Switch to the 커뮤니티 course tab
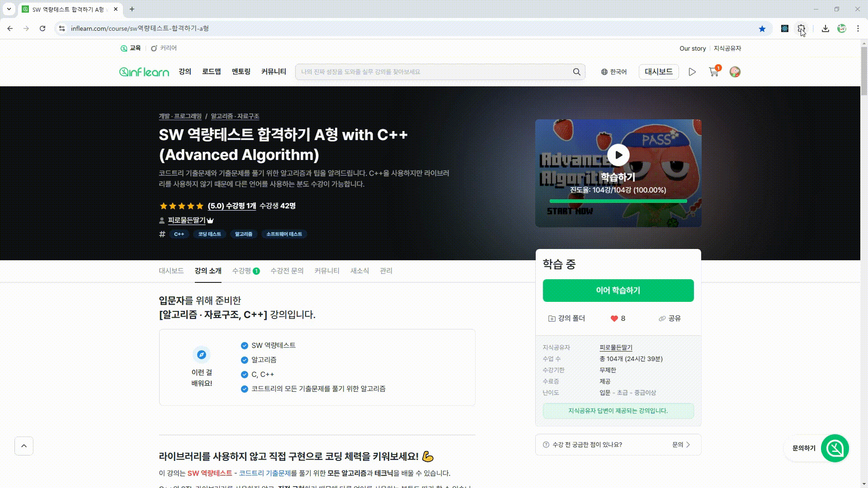Viewport: 868px width, 488px height. coord(327,271)
